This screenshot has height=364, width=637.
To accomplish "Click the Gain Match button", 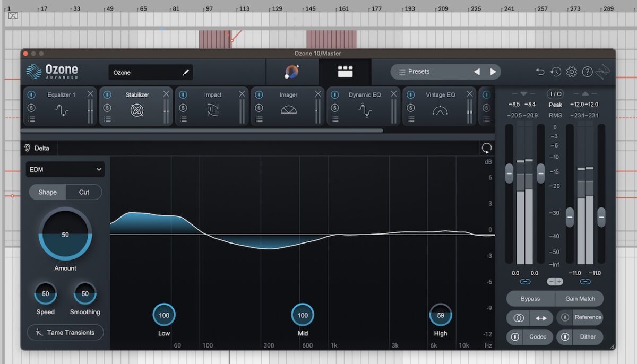I will [580, 299].
